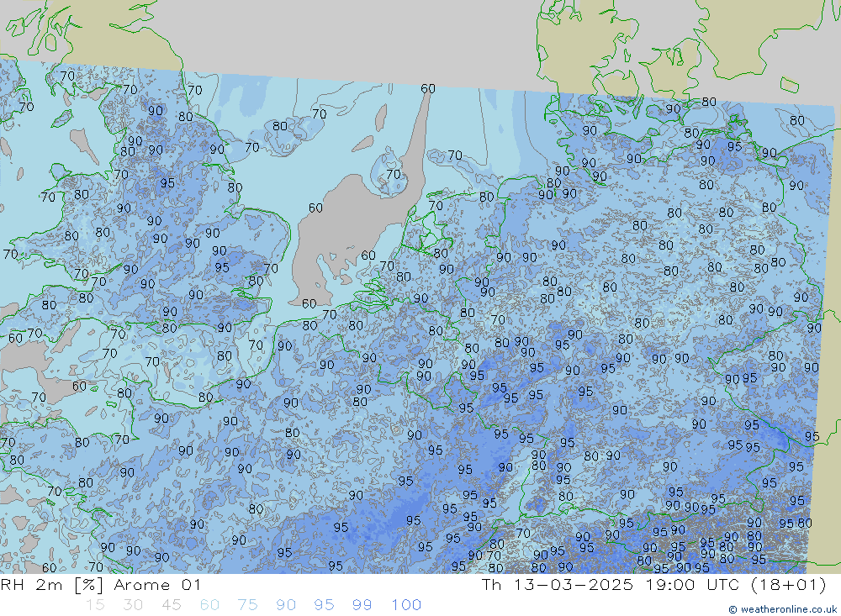Click legend value 100

pos(406,605)
